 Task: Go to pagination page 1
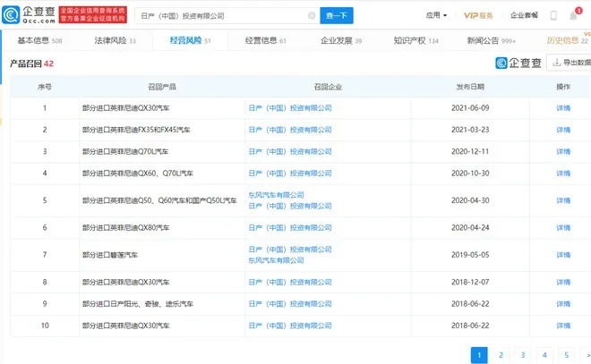(479, 355)
